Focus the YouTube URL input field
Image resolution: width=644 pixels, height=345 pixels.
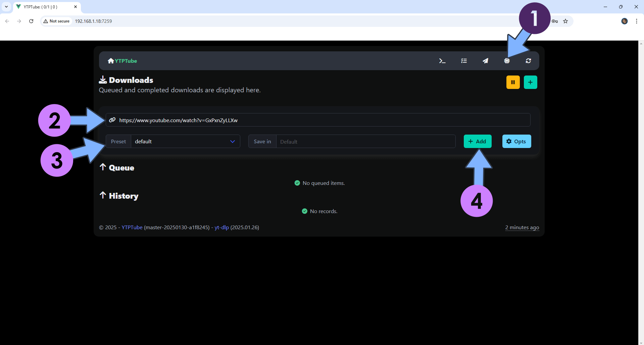pos(318,120)
